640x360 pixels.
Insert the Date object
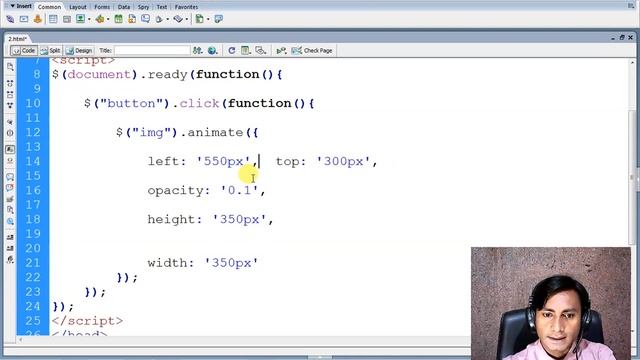pyautogui.click(x=118, y=19)
